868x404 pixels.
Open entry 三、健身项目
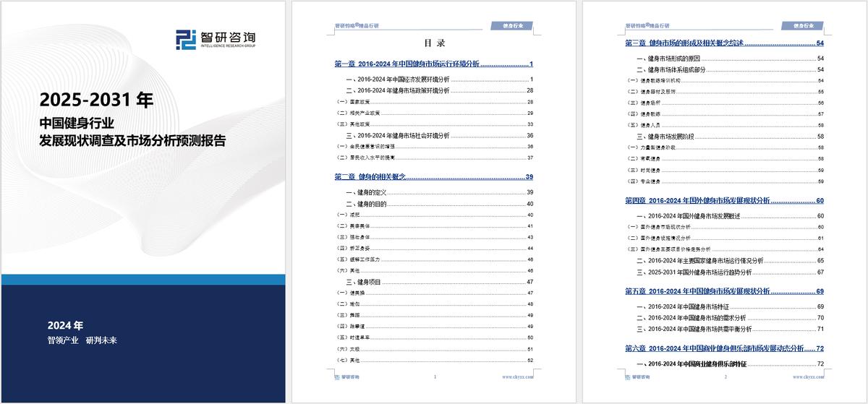pos(440,281)
